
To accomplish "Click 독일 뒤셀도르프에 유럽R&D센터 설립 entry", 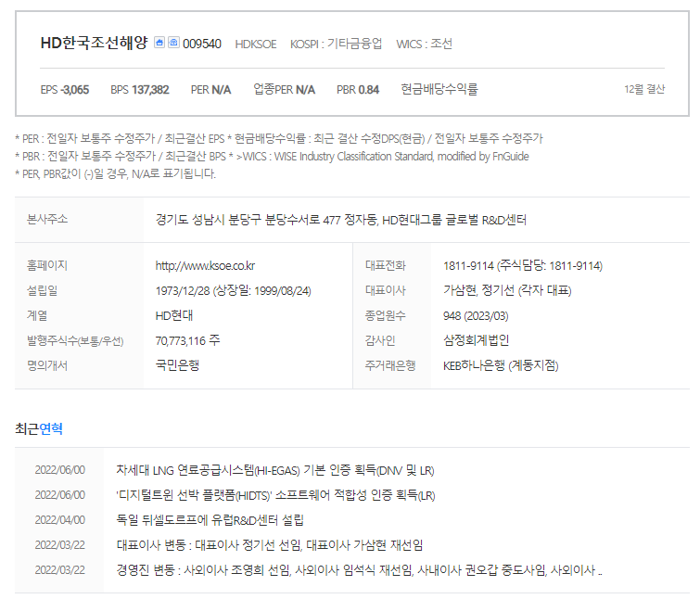I will coord(210,520).
